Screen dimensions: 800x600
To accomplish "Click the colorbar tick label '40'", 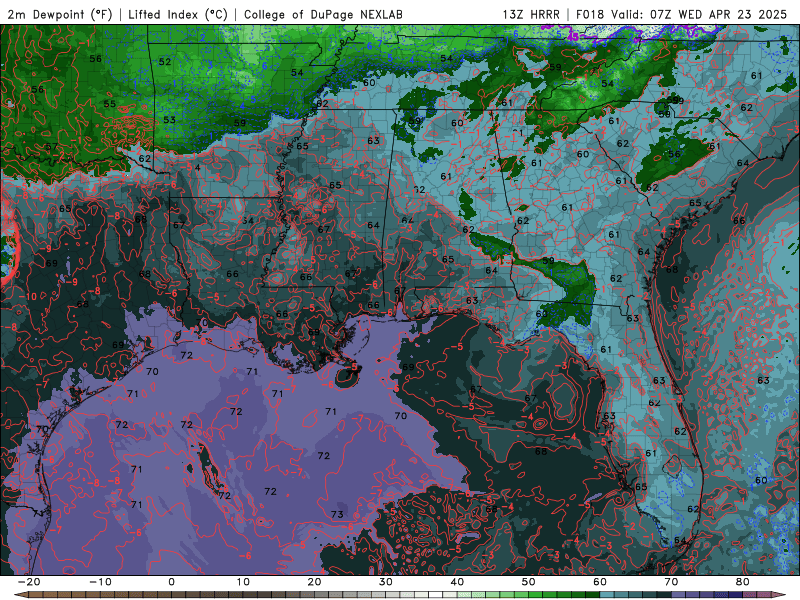I will tap(457, 582).
